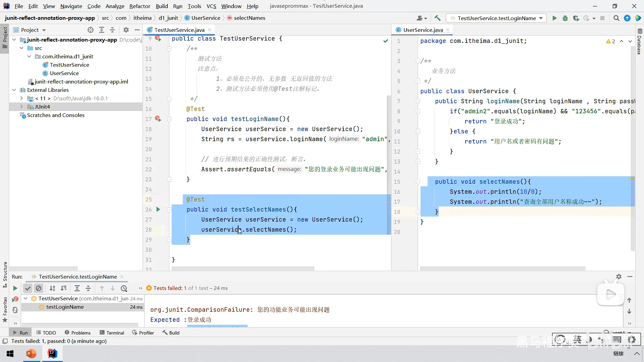Switch to UserService.java editor tab
The width and height of the screenshot is (644, 362).
coord(423,30)
